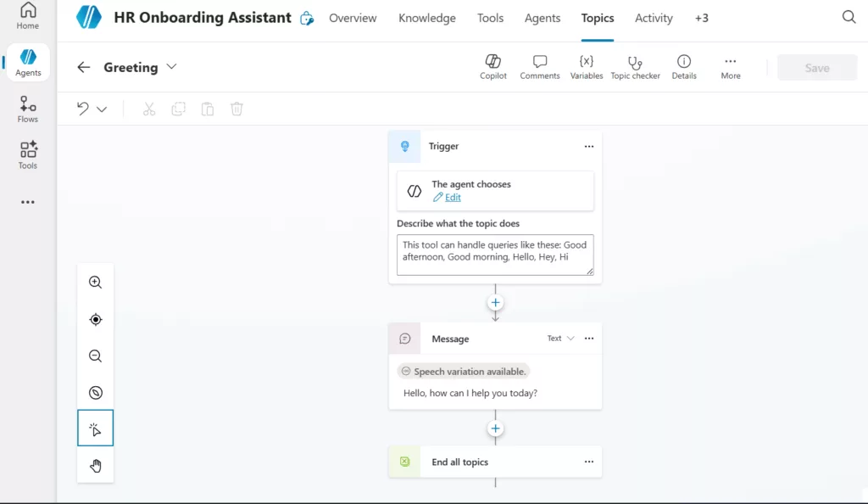The width and height of the screenshot is (868, 504).
Task: Undo the last action
Action: click(x=82, y=109)
